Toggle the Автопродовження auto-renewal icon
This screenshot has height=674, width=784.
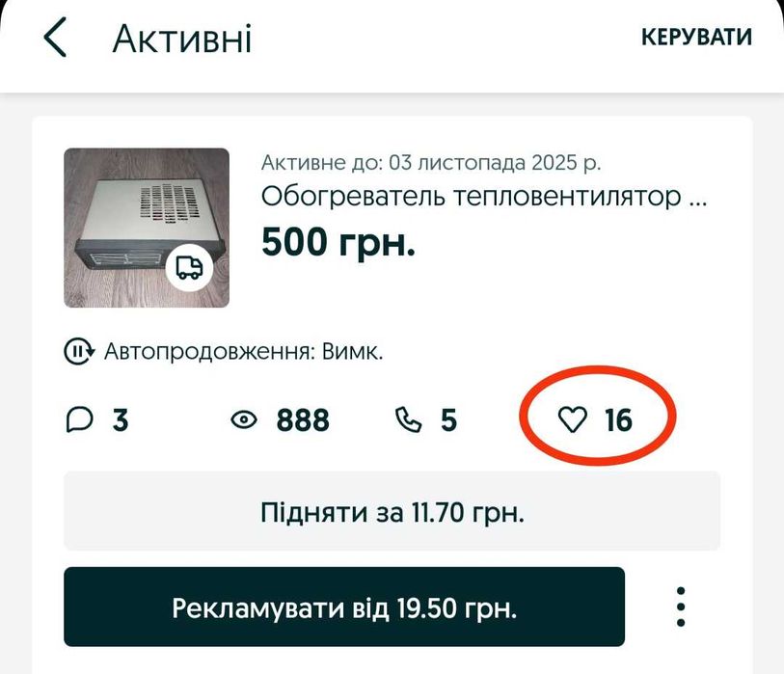pyautogui.click(x=79, y=352)
